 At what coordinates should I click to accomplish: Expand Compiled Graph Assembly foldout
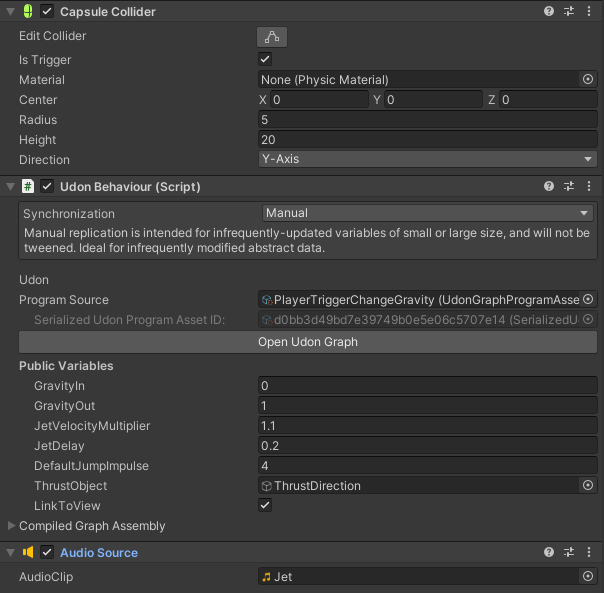(x=12, y=525)
